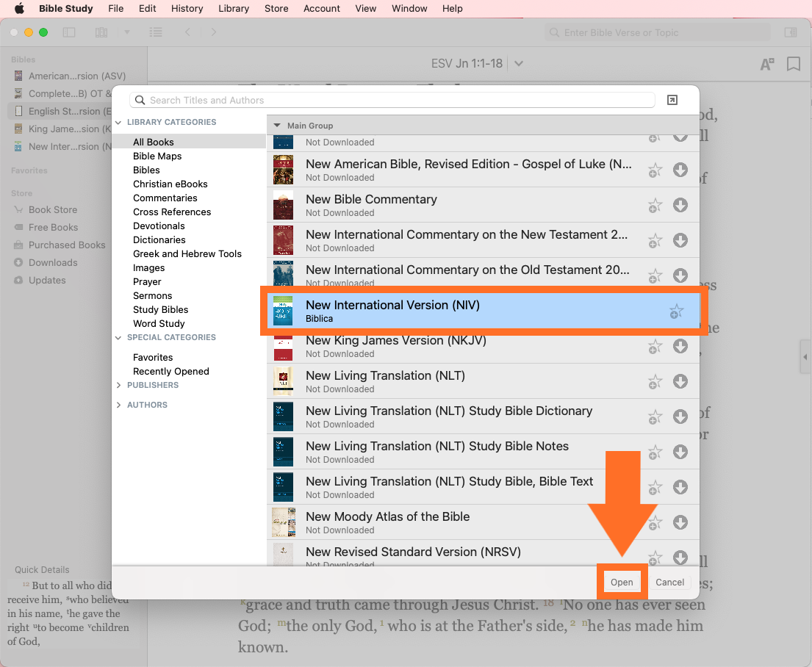Open the Apple menu
This screenshot has width=812, height=667.
point(19,8)
